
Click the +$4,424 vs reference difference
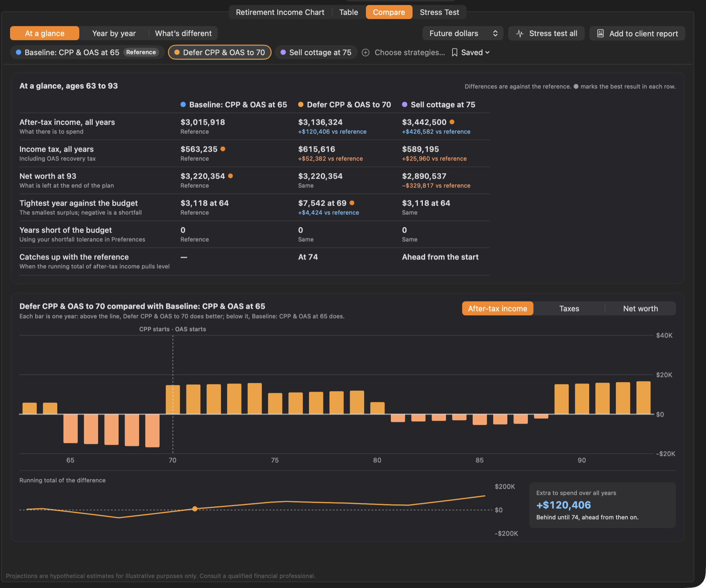pyautogui.click(x=328, y=212)
